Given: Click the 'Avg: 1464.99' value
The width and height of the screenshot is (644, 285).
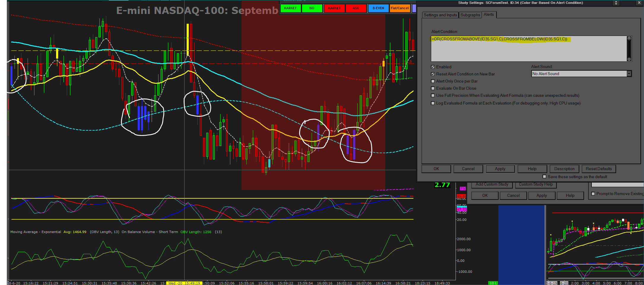Looking at the screenshot, I should point(75,232).
